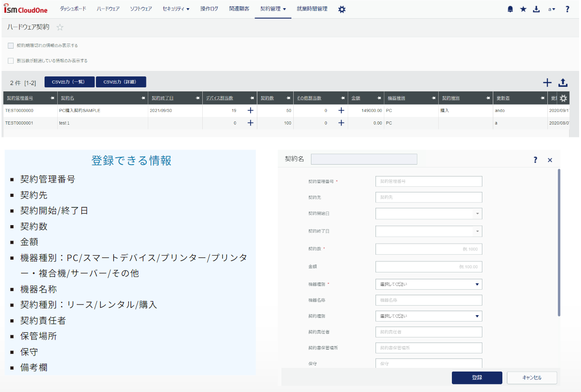The height and width of the screenshot is (392, 581).
Task: Click CSV出力（詳細） button
Action: 121,82
